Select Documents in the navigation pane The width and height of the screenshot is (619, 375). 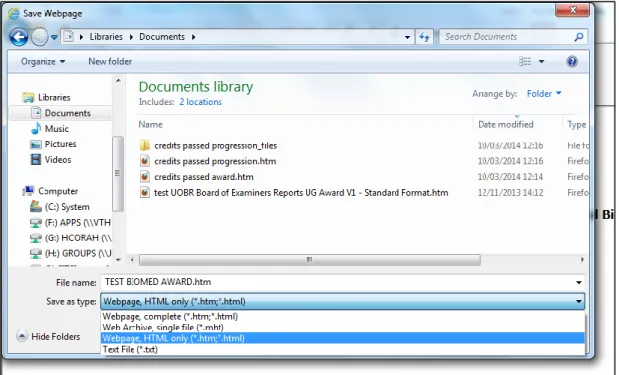pos(68,113)
